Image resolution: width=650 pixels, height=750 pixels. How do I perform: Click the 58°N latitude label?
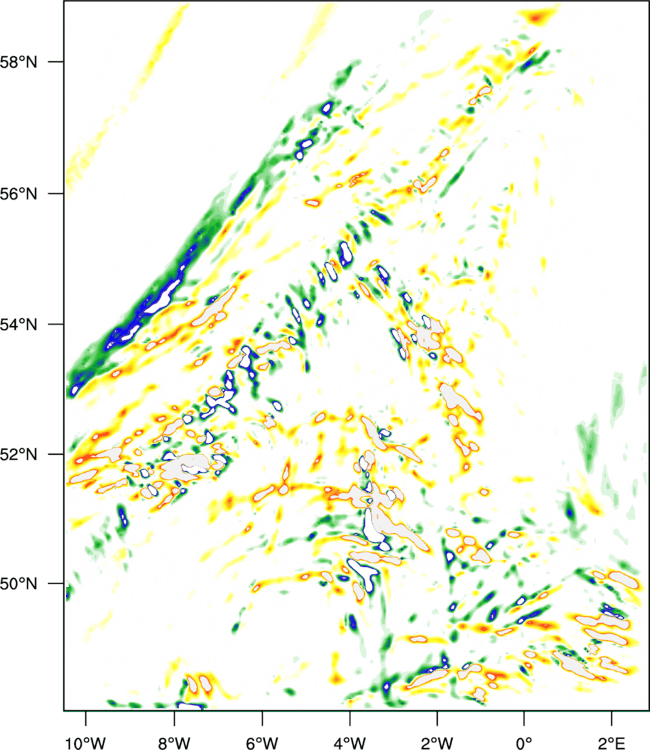18,62
